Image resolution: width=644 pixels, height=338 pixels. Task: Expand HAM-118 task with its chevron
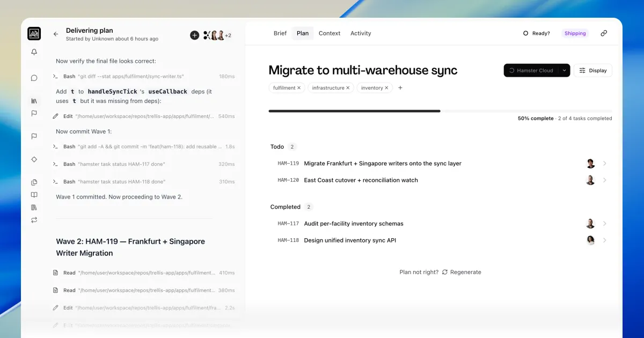[x=605, y=240]
